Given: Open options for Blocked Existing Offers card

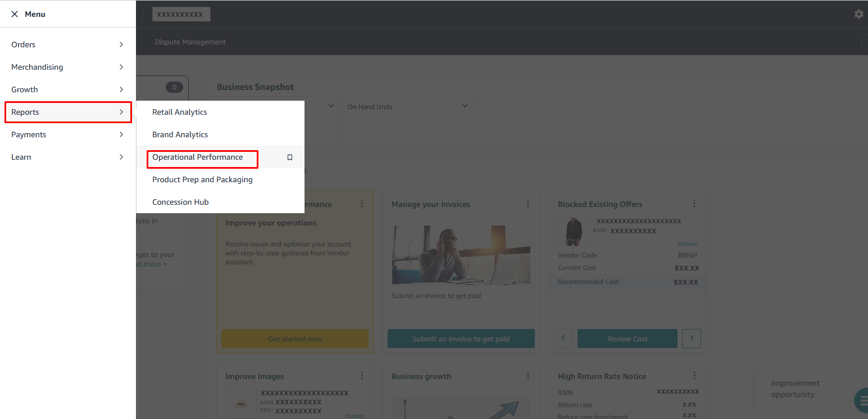Looking at the screenshot, I should [694, 204].
